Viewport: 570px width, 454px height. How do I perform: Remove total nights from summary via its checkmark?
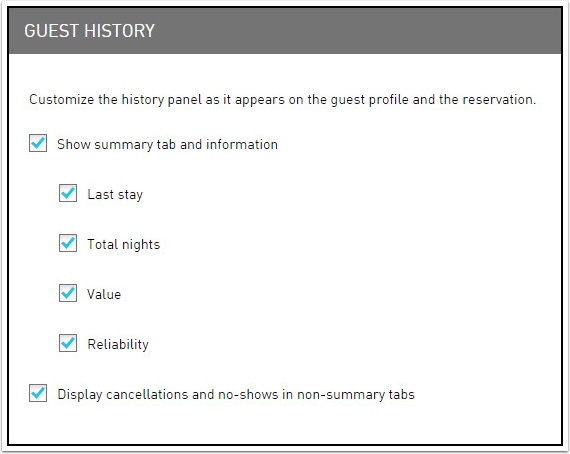(x=68, y=243)
